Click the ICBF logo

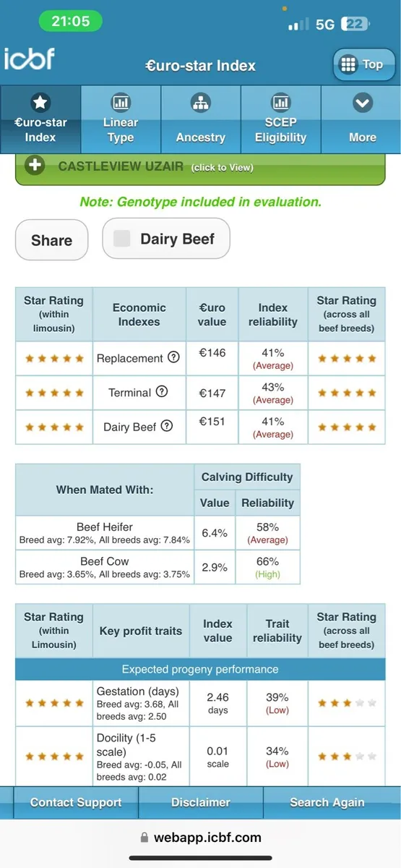point(29,59)
